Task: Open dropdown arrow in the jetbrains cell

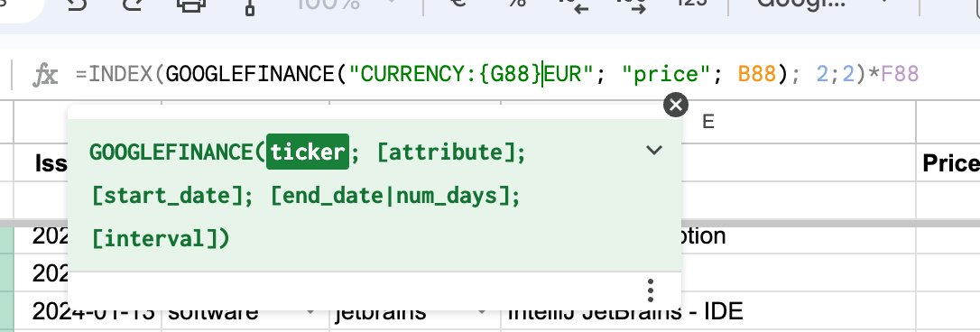Action: [482, 310]
